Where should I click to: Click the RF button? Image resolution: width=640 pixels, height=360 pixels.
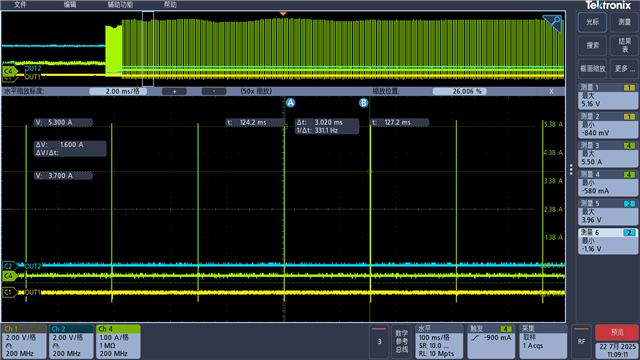click(x=581, y=342)
